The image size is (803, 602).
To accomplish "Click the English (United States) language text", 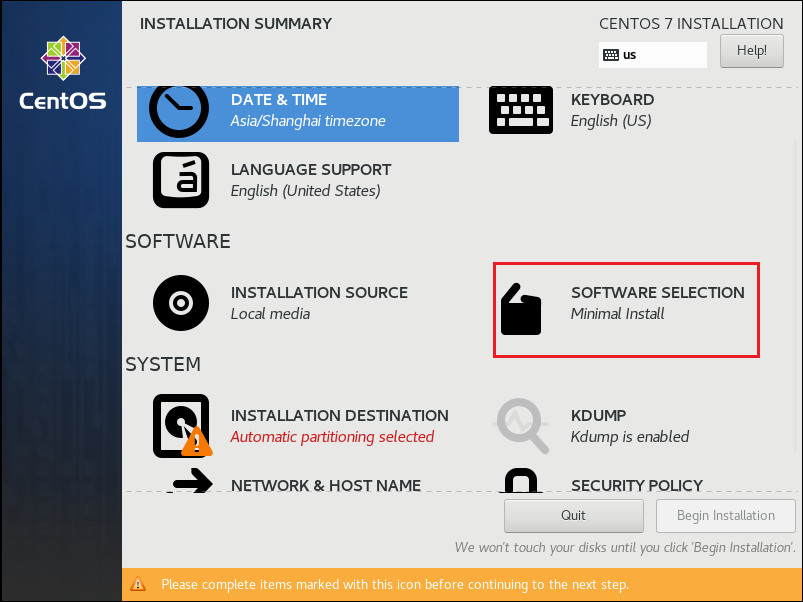I will tap(305, 191).
